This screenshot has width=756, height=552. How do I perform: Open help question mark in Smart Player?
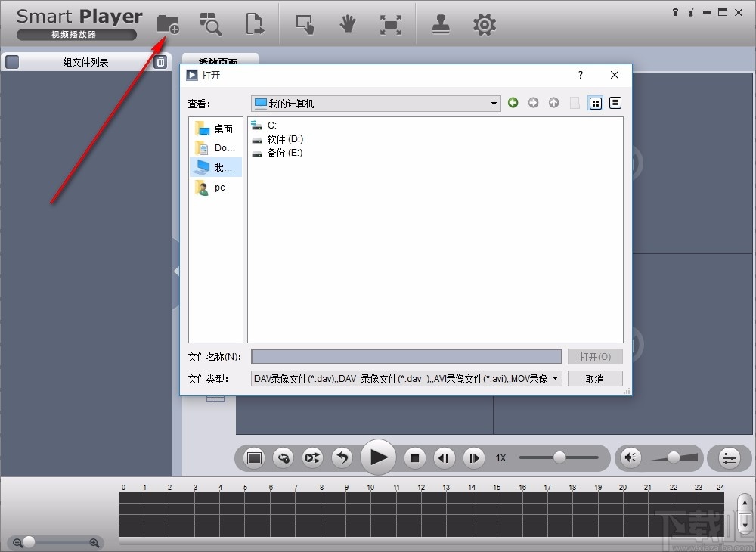coord(675,13)
